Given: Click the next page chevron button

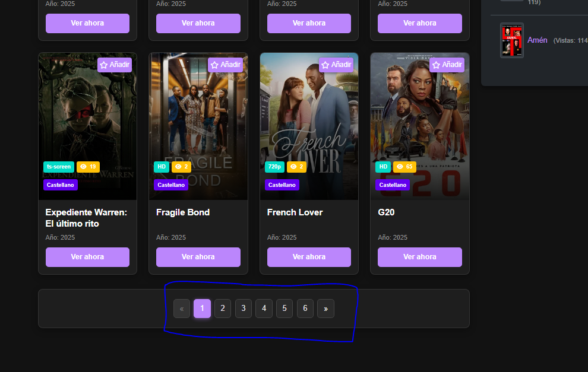Looking at the screenshot, I should [x=325, y=308].
